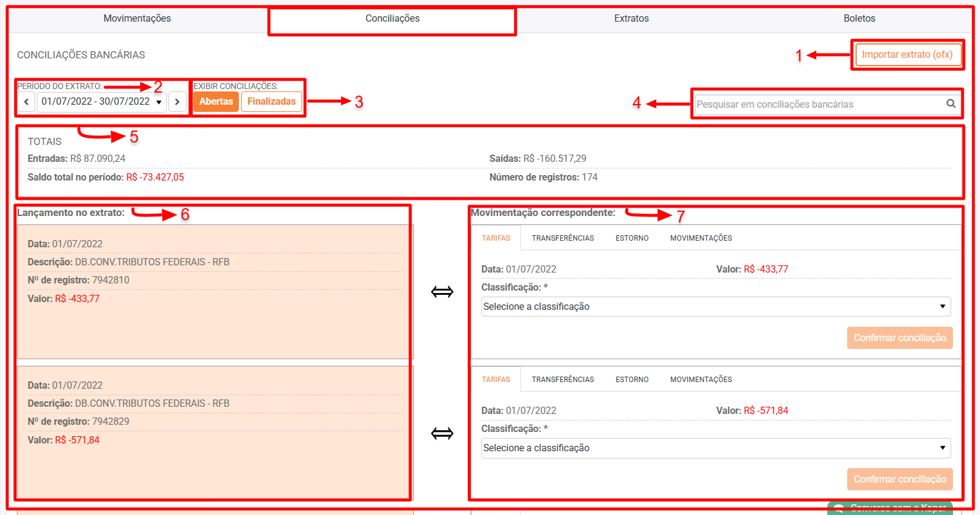Confirm conciliação for the -433,77 entry
980x515 pixels.
pos(899,338)
